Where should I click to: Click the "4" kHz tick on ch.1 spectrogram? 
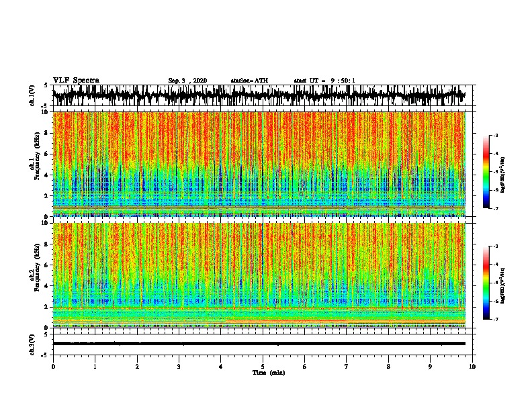46,175
